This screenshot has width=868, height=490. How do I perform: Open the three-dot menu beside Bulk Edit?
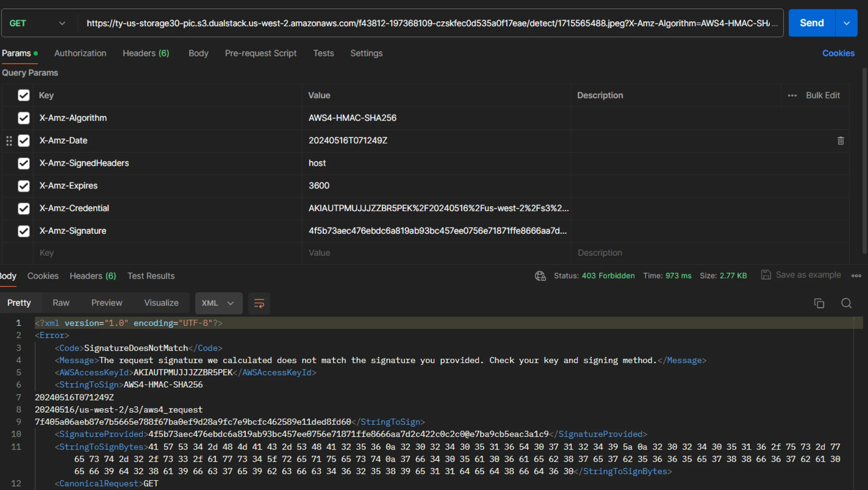pos(792,96)
